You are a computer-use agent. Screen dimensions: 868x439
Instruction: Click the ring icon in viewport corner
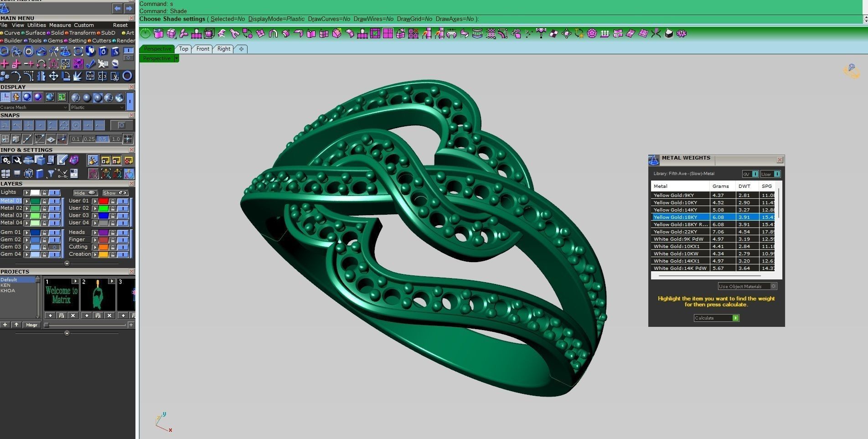851,71
